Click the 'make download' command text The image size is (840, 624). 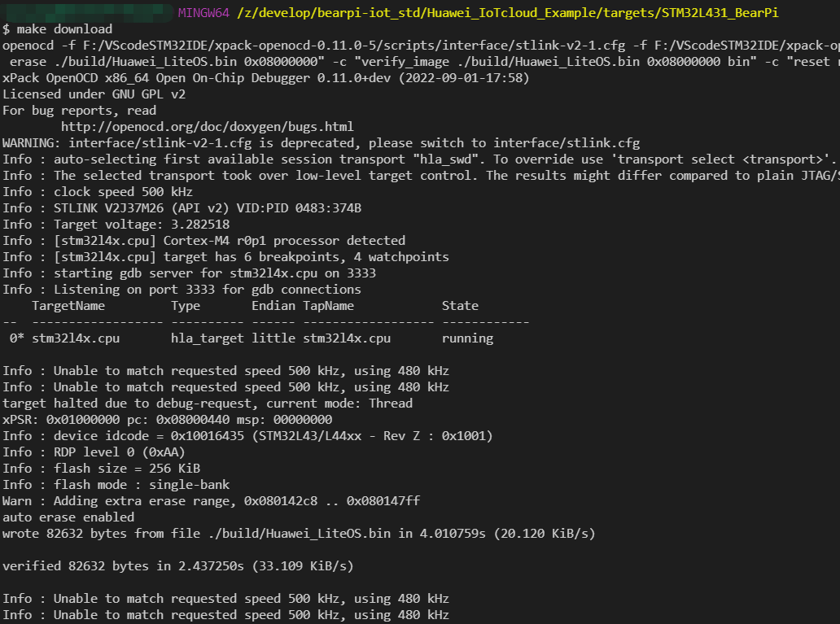[64, 29]
